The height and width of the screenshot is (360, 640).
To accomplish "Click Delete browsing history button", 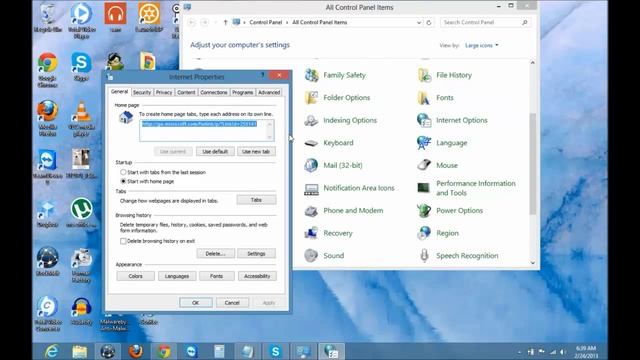I will (216, 253).
